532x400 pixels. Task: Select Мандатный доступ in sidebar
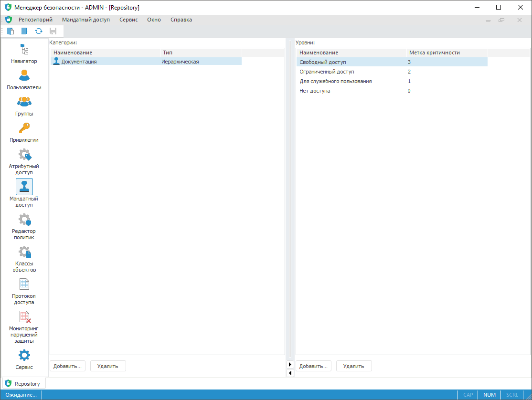[24, 193]
